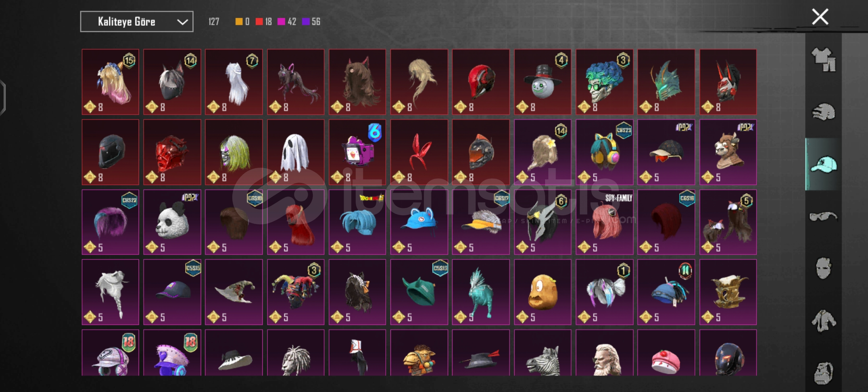Screen dimensions: 868x392
Task: Select the blonde maid hair level 15
Action: coord(110,82)
